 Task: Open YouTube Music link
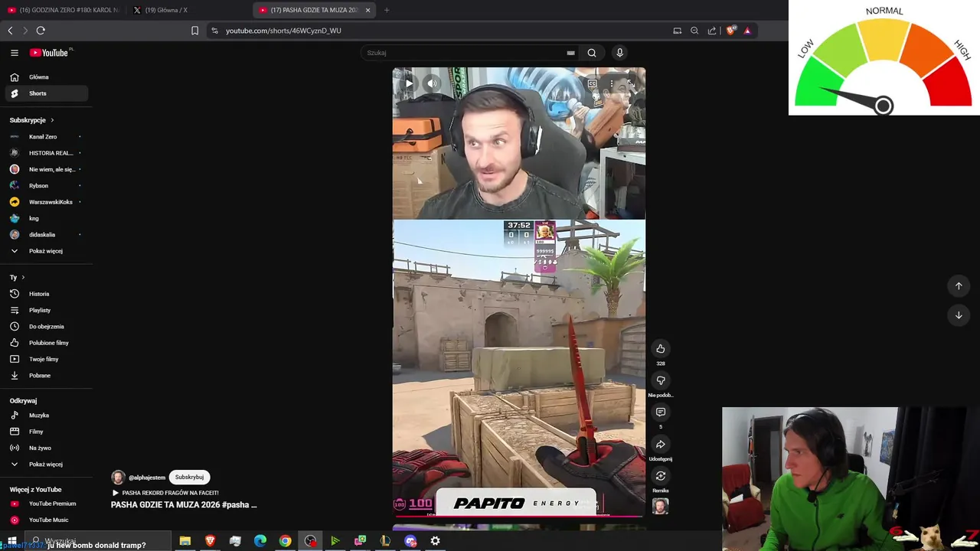(x=47, y=520)
